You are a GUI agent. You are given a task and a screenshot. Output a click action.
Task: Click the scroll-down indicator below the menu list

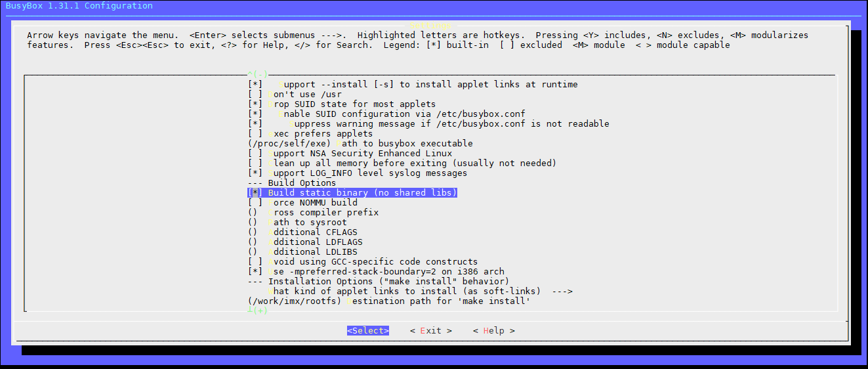(258, 311)
